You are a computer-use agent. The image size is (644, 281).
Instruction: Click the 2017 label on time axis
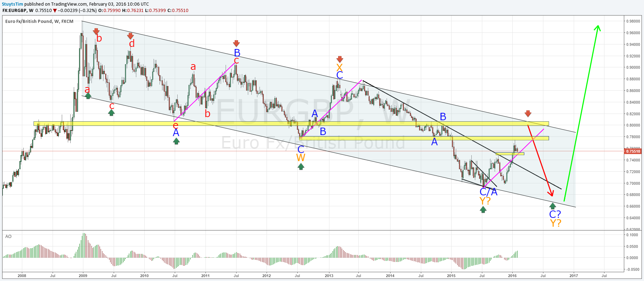coord(574,276)
